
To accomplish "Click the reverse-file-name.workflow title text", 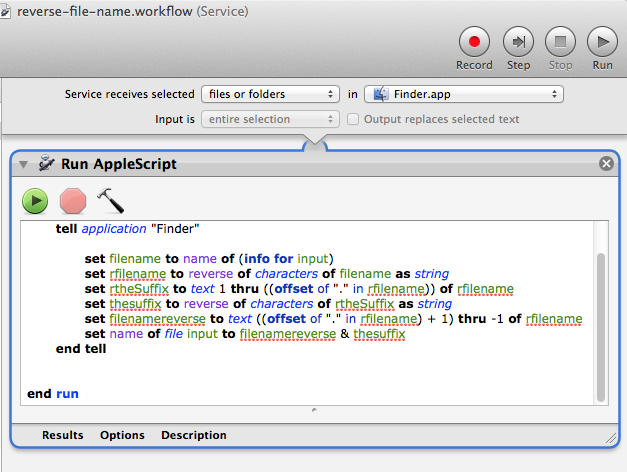I will point(105,12).
